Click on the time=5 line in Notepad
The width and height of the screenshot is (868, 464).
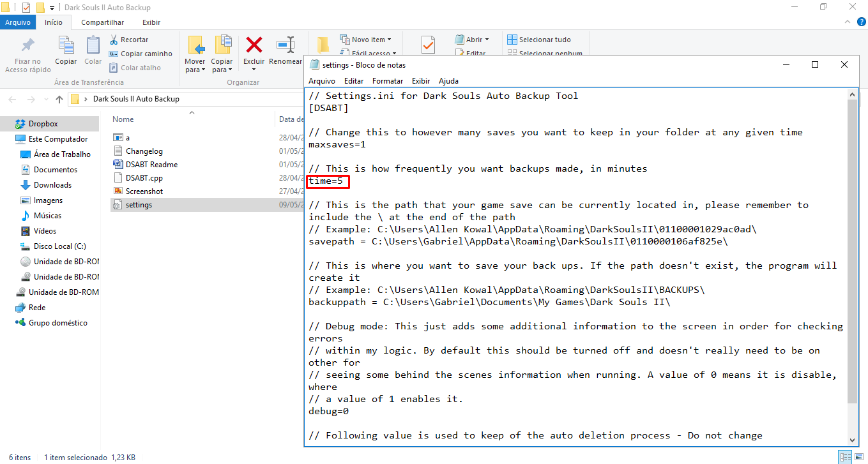(326, 181)
